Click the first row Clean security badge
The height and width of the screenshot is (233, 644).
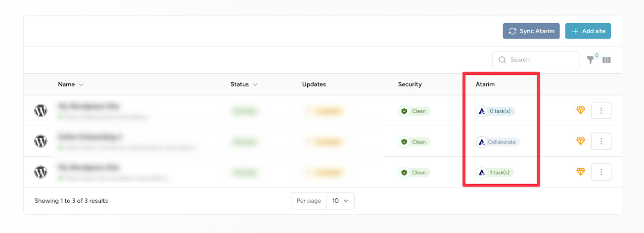(x=414, y=111)
